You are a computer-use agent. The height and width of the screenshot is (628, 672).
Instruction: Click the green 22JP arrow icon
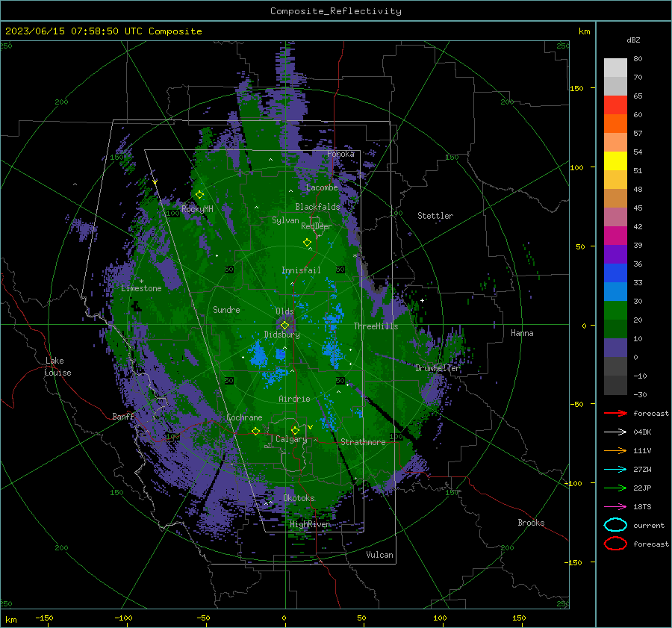coord(615,488)
